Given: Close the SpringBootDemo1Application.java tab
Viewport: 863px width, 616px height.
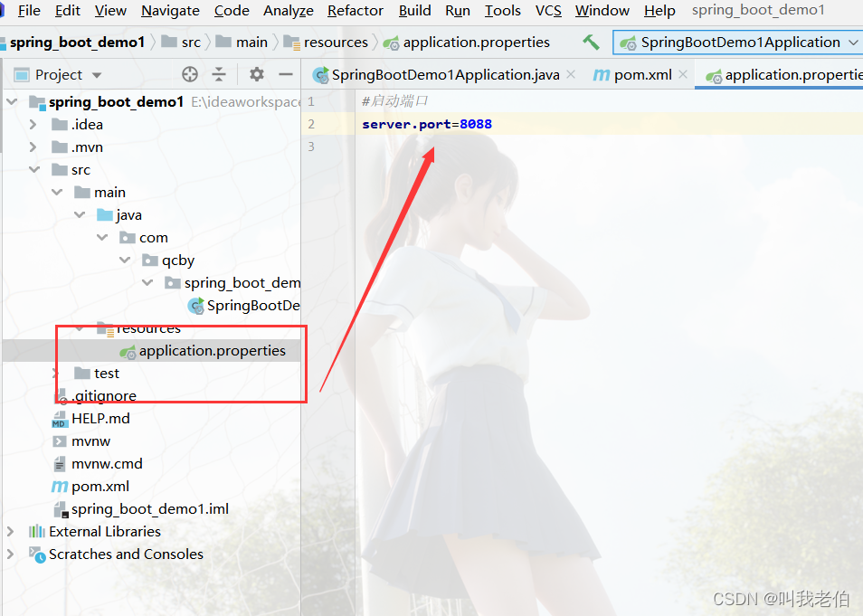Looking at the screenshot, I should coord(572,74).
